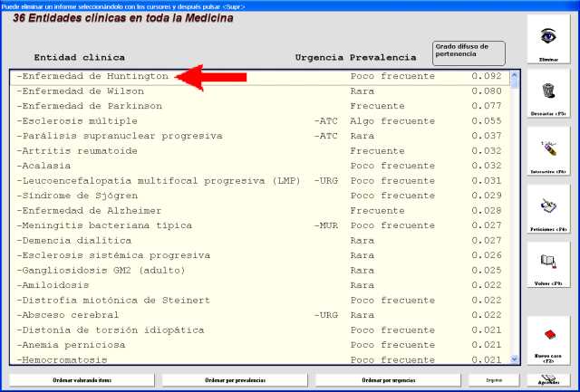Click the Volver <F9> book button
This screenshot has width=580, height=392.
(x=548, y=263)
